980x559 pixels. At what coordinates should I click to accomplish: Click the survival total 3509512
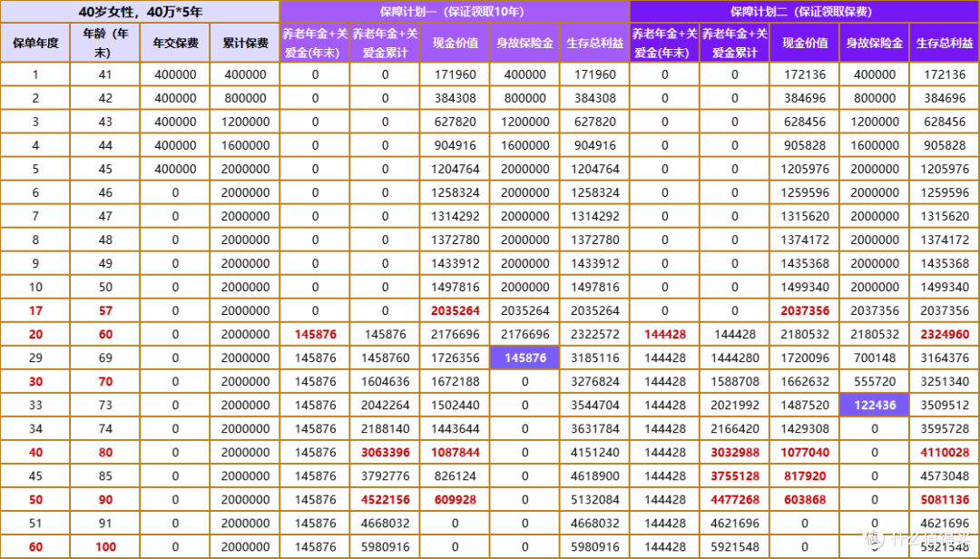coord(945,405)
